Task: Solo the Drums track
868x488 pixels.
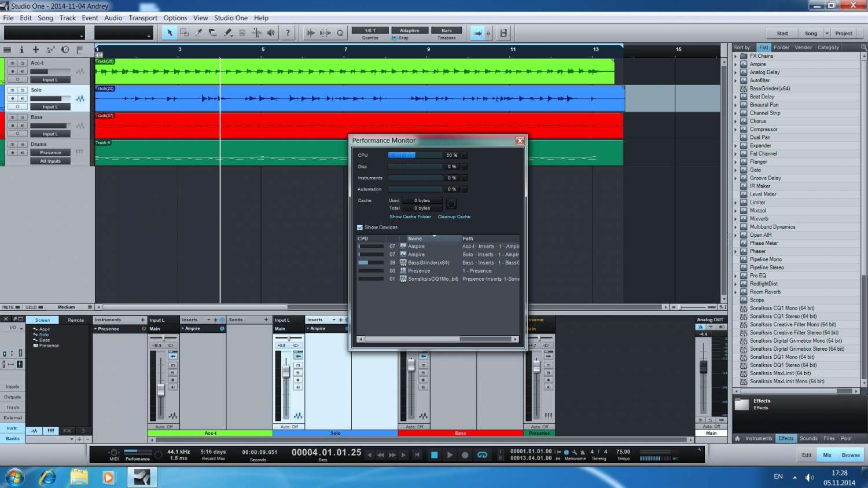Action: click(22, 144)
